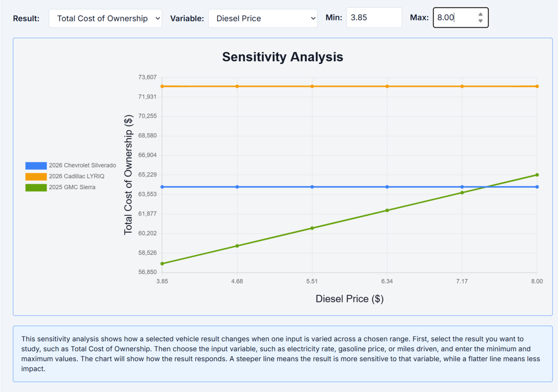Click the Min input field
This screenshot has height=392, width=558.
pyautogui.click(x=374, y=18)
